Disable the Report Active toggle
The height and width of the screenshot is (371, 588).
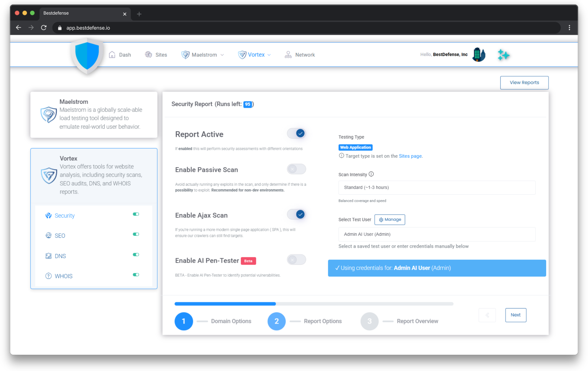coord(296,133)
